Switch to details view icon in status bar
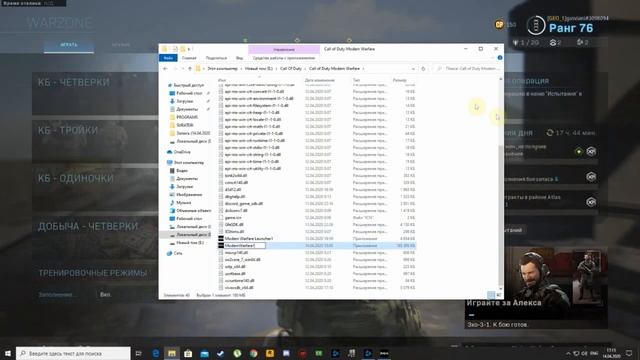The height and width of the screenshot is (360, 640). (491, 295)
